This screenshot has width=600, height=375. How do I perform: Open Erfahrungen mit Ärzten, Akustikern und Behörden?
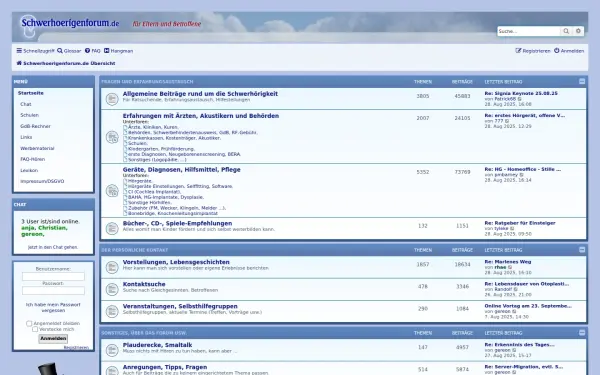pyautogui.click(x=201, y=116)
